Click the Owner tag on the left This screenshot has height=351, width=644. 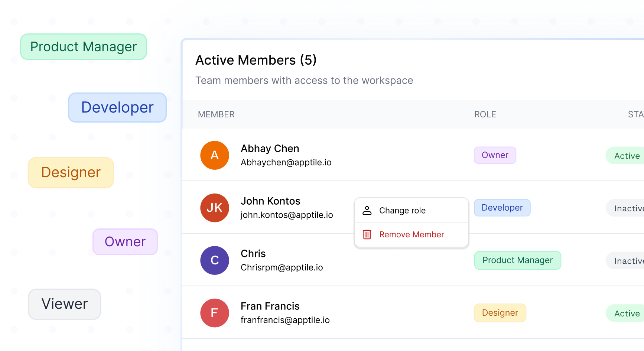click(125, 242)
